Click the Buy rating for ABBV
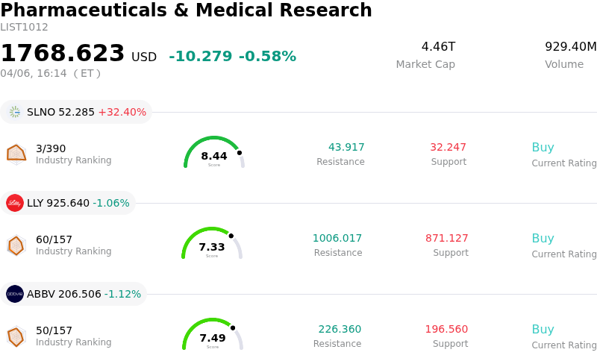This screenshot has width=597, height=364. coord(543,330)
